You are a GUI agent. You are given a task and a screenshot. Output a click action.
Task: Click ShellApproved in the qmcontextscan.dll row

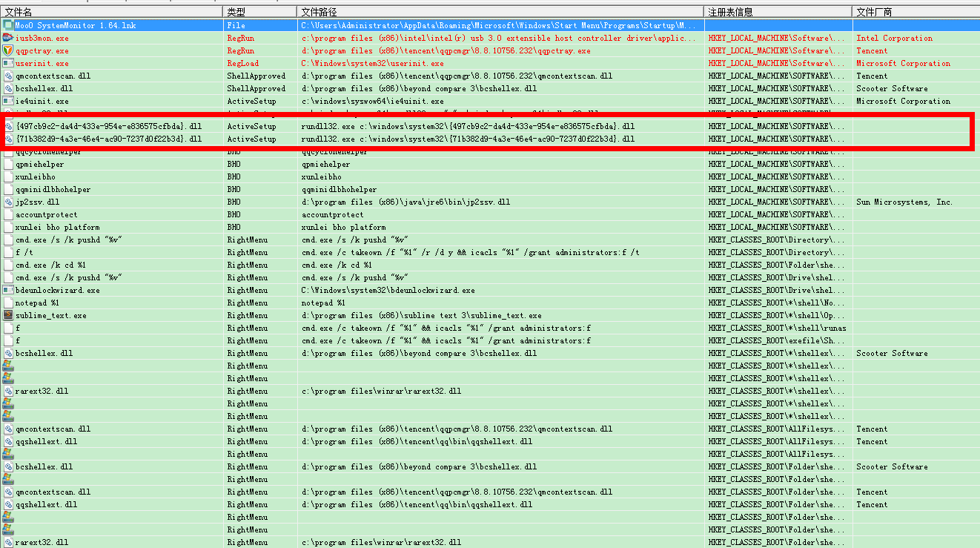256,76
